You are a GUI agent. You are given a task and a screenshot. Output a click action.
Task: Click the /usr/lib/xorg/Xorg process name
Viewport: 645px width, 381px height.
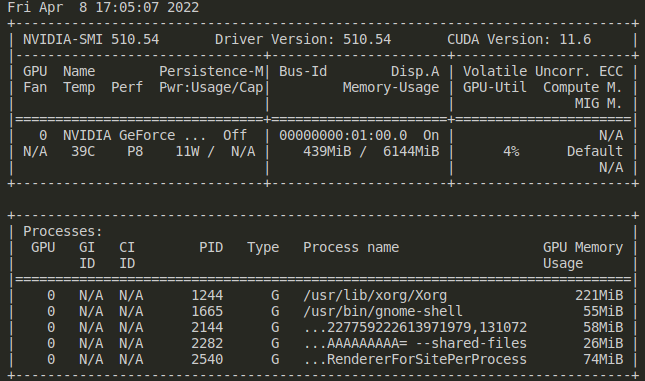click(375, 295)
